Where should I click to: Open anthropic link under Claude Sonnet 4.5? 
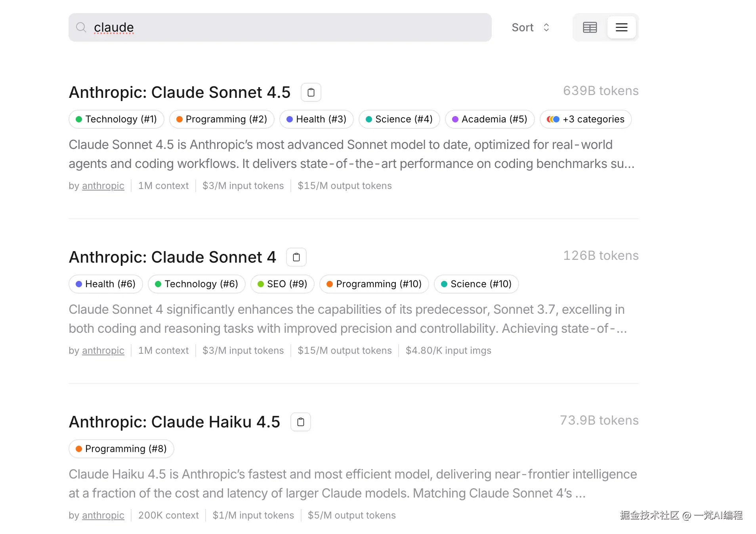(x=103, y=186)
